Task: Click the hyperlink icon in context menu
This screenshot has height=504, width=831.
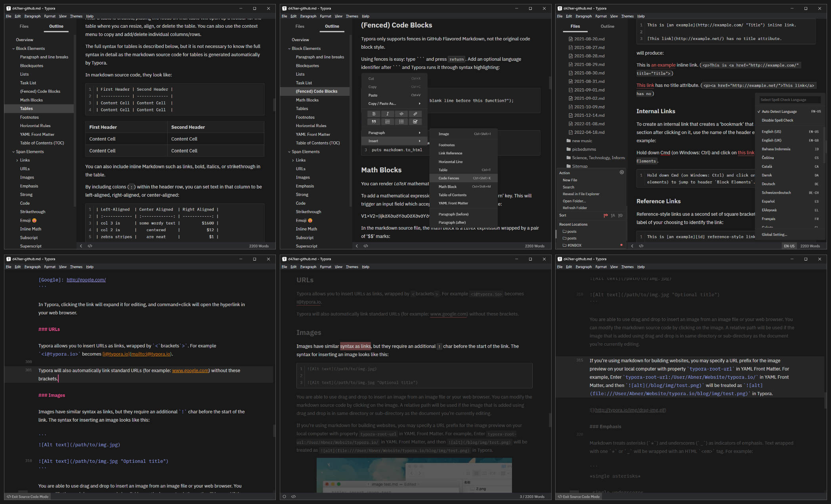Action: point(415,114)
